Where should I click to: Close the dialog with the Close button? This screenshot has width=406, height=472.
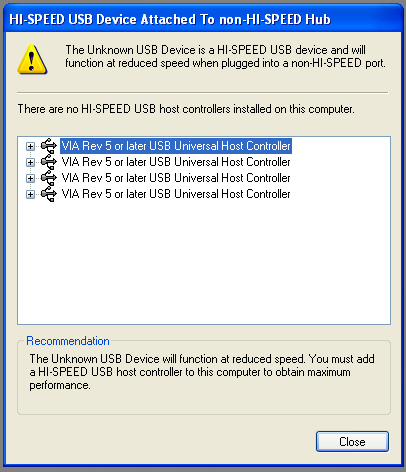pos(352,442)
